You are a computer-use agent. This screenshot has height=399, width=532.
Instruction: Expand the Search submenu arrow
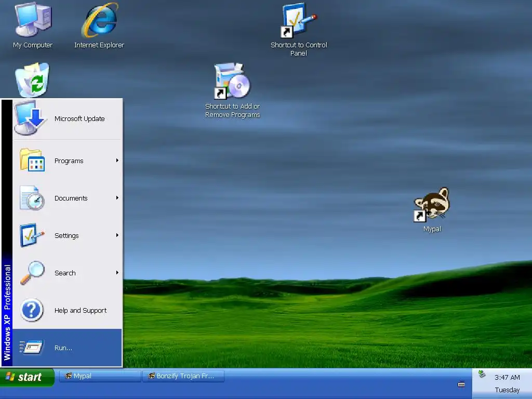[x=117, y=272]
